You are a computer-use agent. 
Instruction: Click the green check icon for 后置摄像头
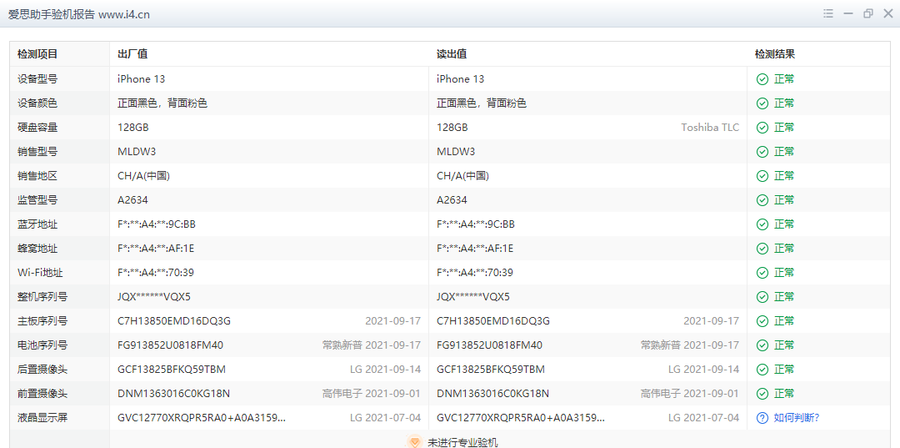tap(762, 369)
